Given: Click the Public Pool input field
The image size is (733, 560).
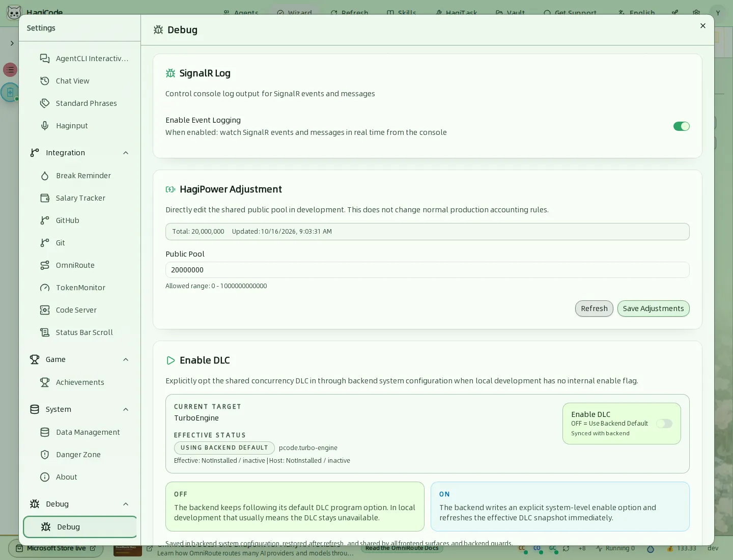Looking at the screenshot, I should 427,270.
